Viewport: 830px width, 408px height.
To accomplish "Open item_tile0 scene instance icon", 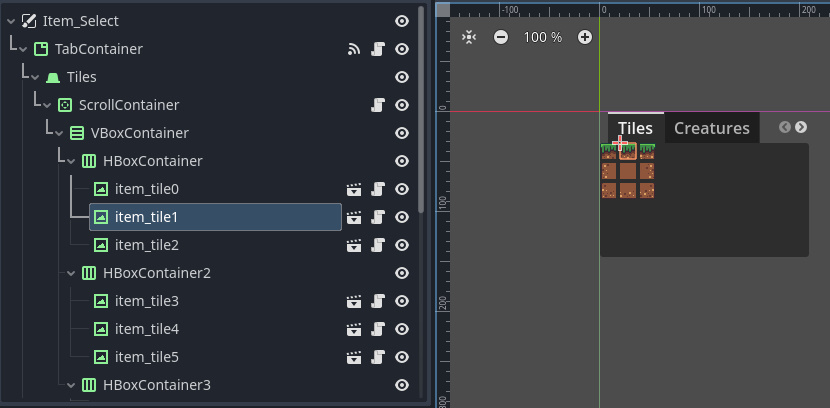I will (x=354, y=189).
